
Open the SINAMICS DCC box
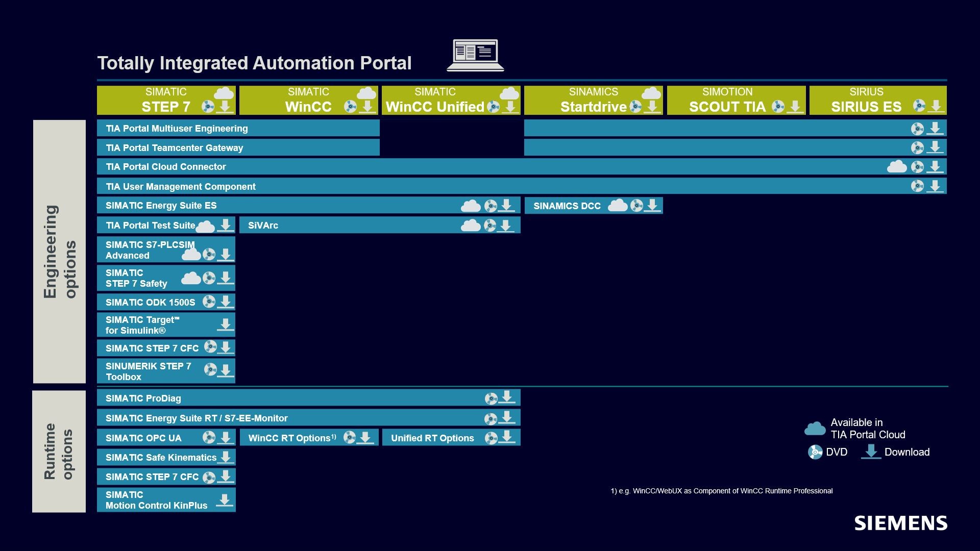[x=594, y=206]
